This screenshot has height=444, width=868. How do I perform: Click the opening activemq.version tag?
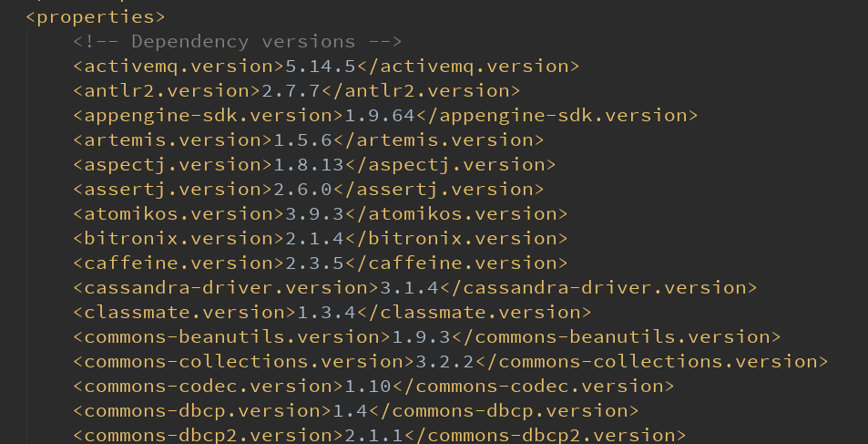click(179, 67)
